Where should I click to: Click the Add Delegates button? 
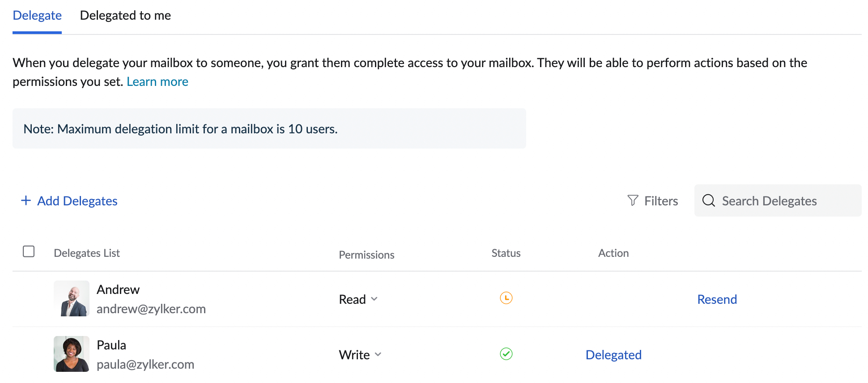tap(77, 201)
